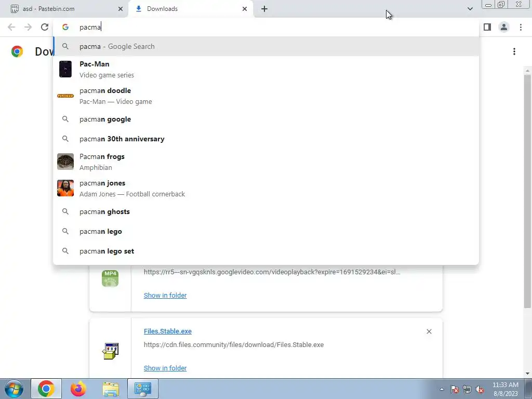Click the Chrome logo on Downloads page

17,51
